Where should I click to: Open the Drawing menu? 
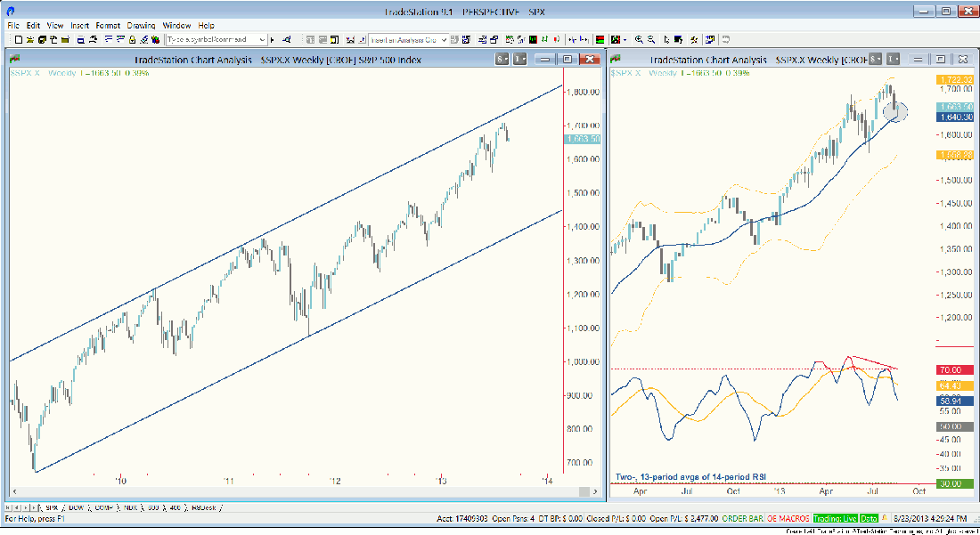click(141, 26)
